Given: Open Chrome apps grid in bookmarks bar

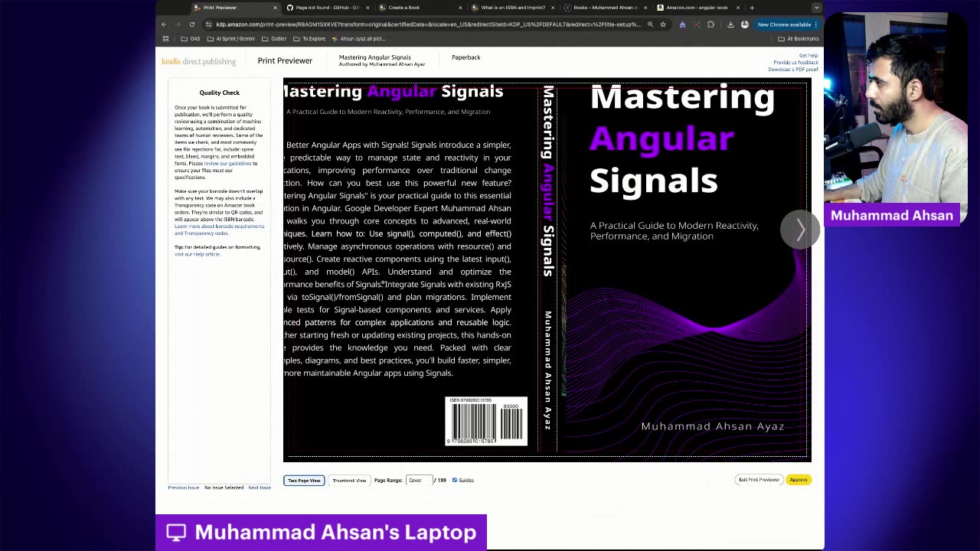Looking at the screenshot, I should (165, 38).
